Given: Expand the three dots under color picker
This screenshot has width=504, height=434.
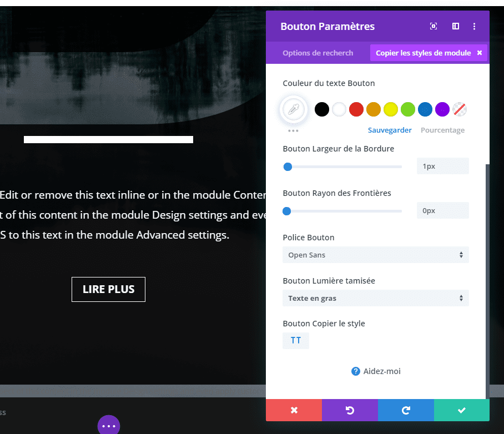Looking at the screenshot, I should tap(293, 131).
